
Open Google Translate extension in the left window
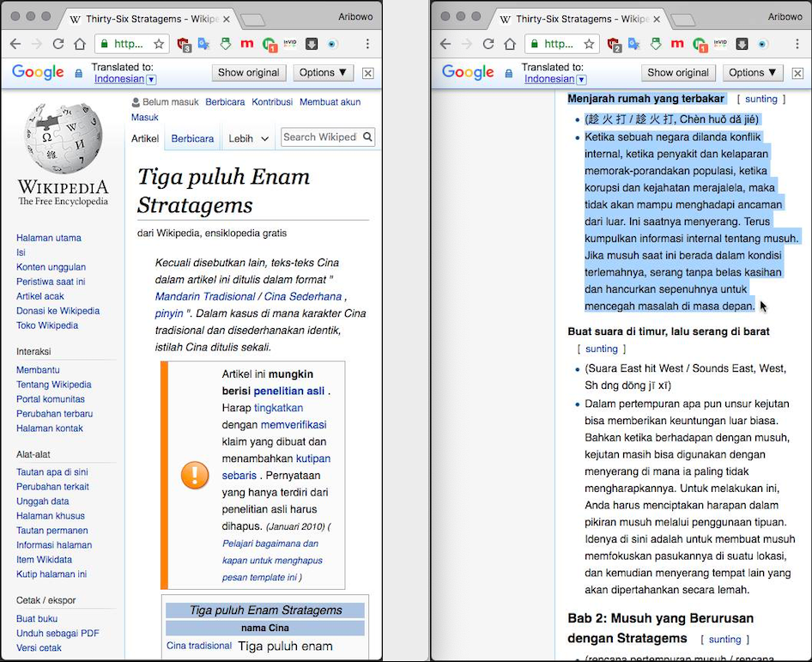pyautogui.click(x=204, y=44)
